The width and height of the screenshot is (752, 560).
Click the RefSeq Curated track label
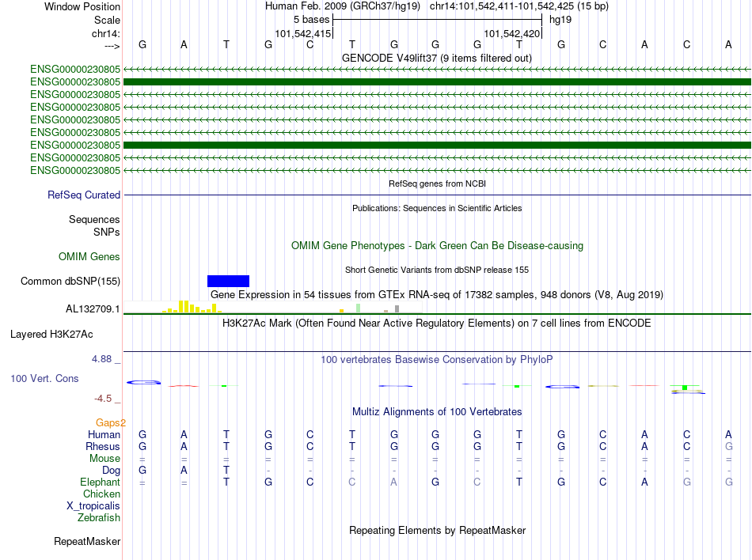point(84,195)
